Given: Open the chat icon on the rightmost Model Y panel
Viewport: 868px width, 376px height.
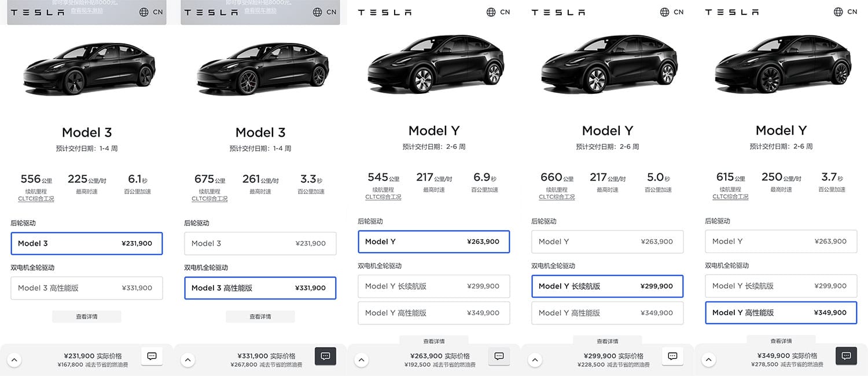Looking at the screenshot, I should pyautogui.click(x=845, y=356).
